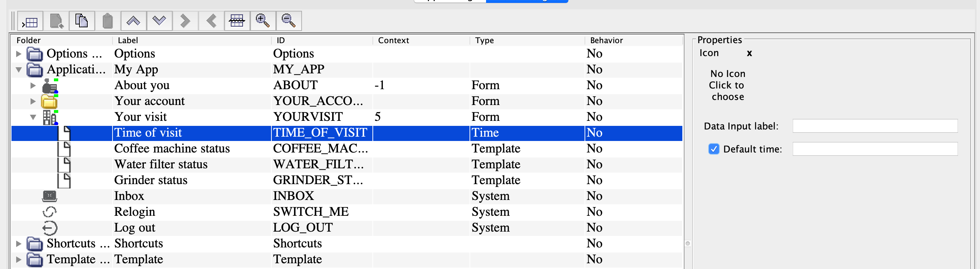
Task: Move item down with the down chevron
Action: pos(159,21)
